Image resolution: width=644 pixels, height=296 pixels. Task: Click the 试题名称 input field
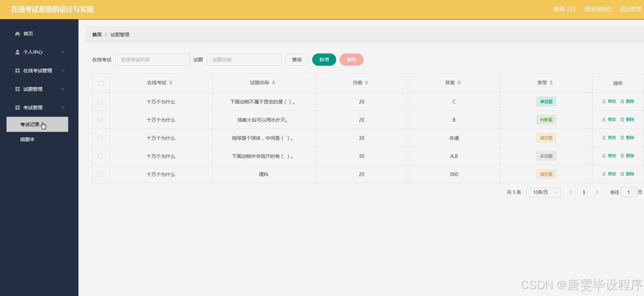[244, 59]
